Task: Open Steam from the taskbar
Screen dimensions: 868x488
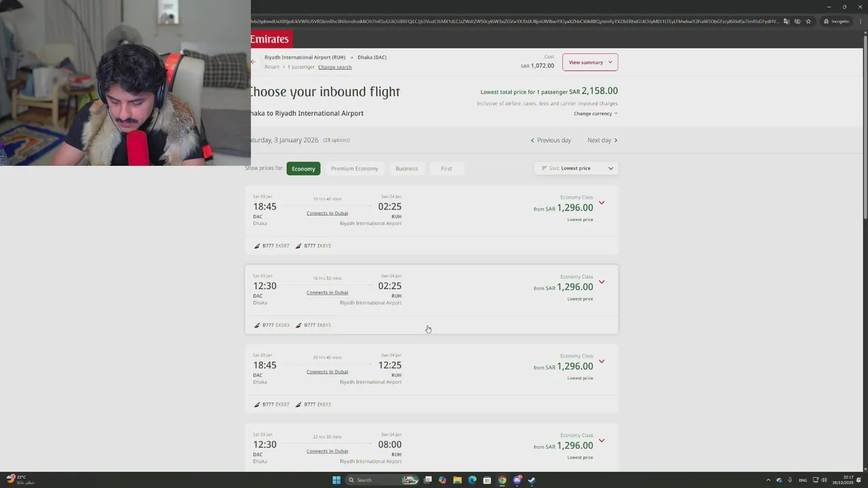Action: point(532,480)
